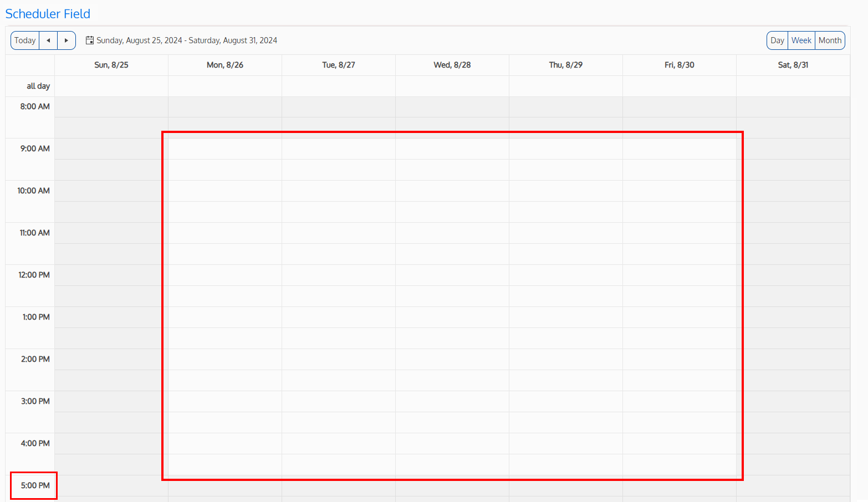The width and height of the screenshot is (868, 502).
Task: Select the all-day cell for Thursday 8/29
Action: (x=566, y=86)
